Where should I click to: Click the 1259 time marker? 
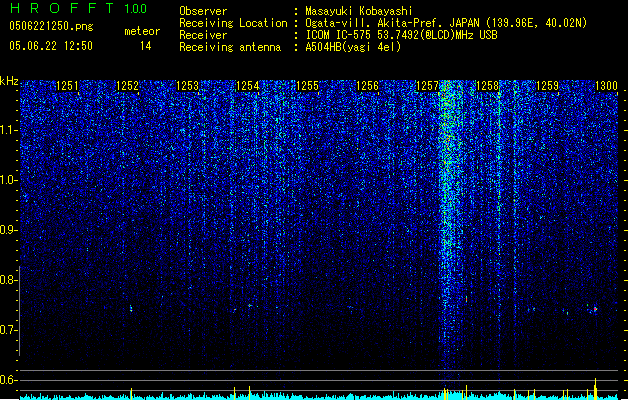[547, 86]
